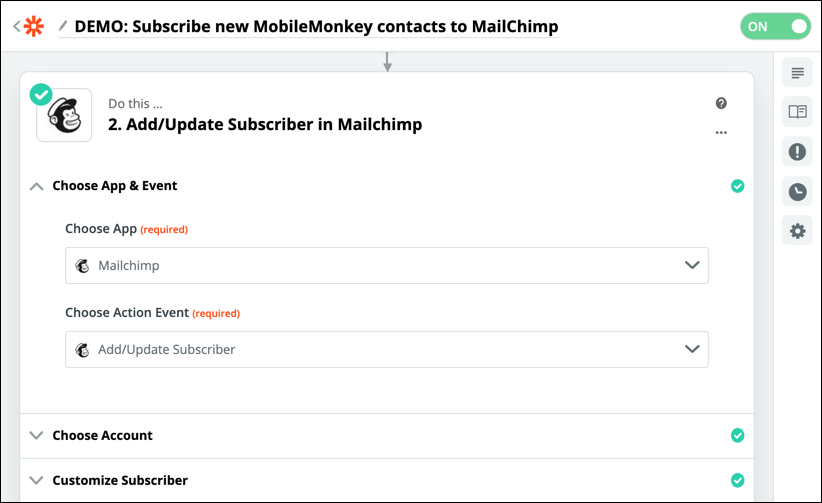Open the book guide icon in sidebar

(x=797, y=112)
